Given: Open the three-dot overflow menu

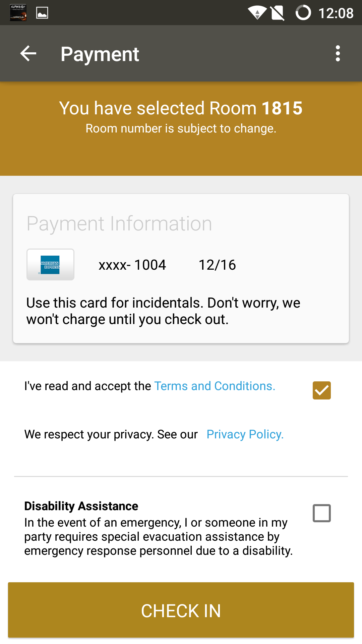Looking at the screenshot, I should tap(338, 54).
